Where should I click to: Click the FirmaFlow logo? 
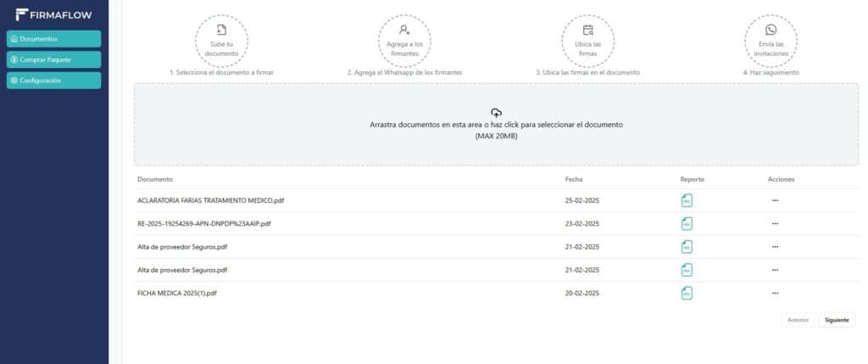point(53,15)
